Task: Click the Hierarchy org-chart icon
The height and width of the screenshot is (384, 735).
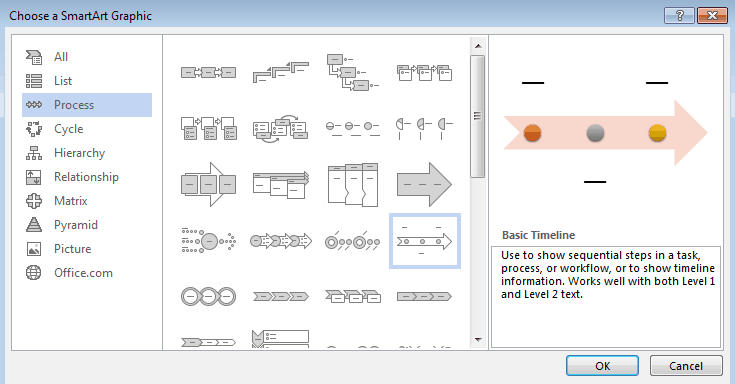Action: pyautogui.click(x=34, y=153)
